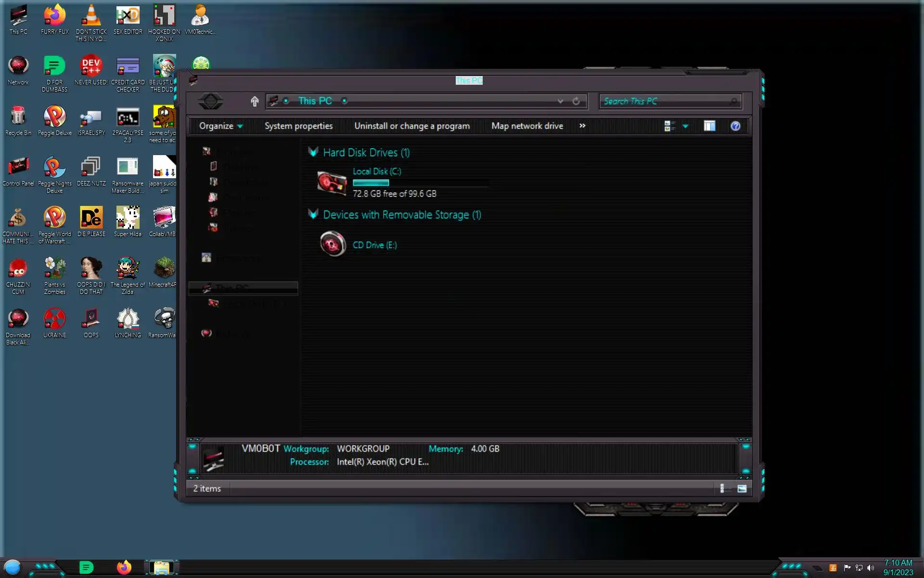Screen dimensions: 924x578
Task: Collapse Devices with Removable Storage group
Action: pos(313,214)
